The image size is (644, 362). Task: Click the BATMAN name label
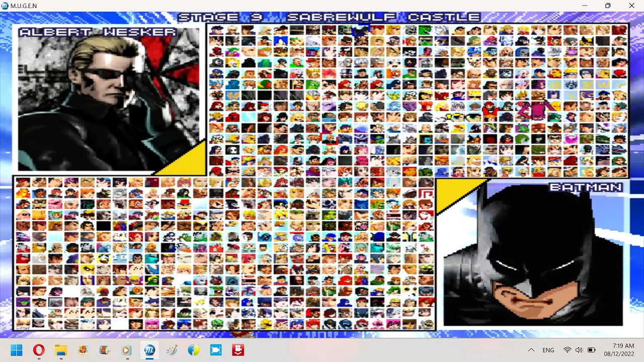[x=585, y=187]
